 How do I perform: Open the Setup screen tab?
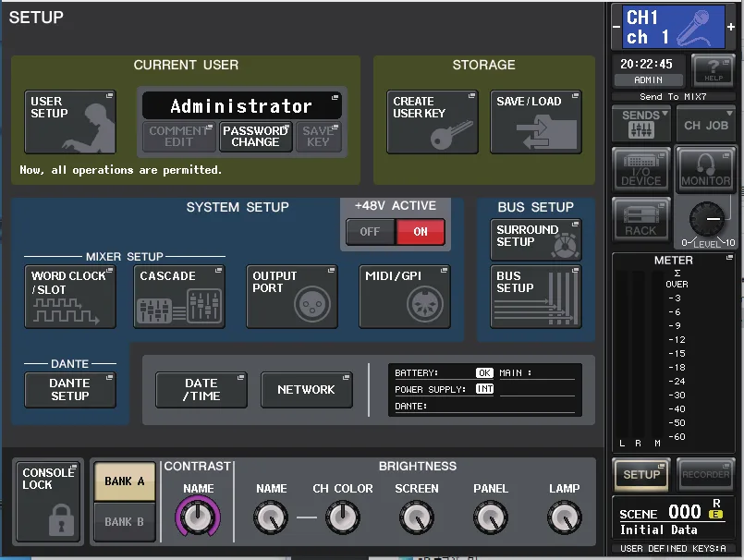(x=641, y=474)
